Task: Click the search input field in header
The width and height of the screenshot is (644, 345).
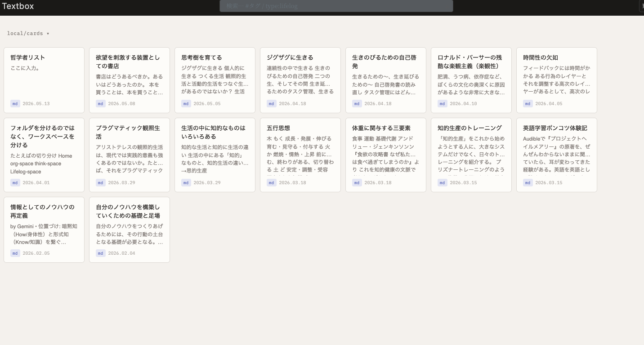Action: tap(336, 6)
